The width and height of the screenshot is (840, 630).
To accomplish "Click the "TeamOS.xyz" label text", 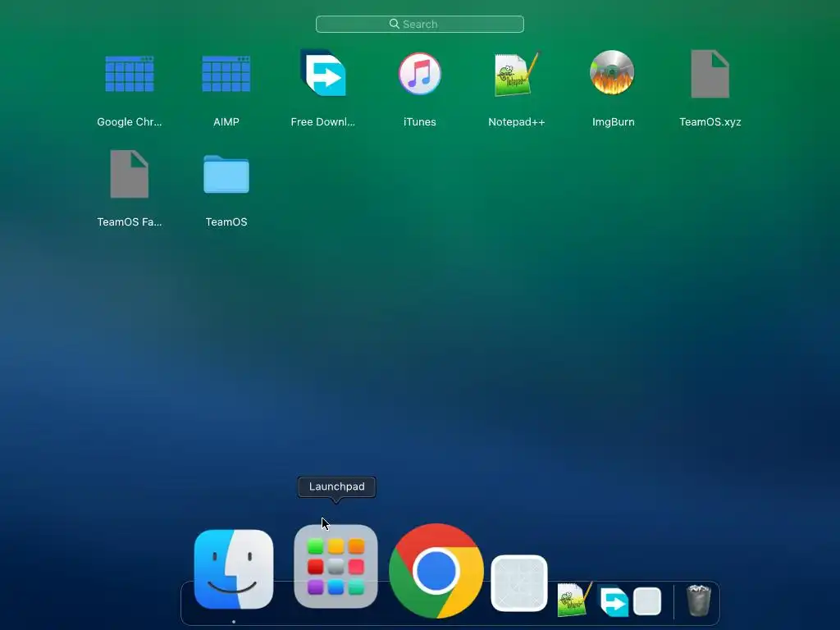I will (710, 121).
